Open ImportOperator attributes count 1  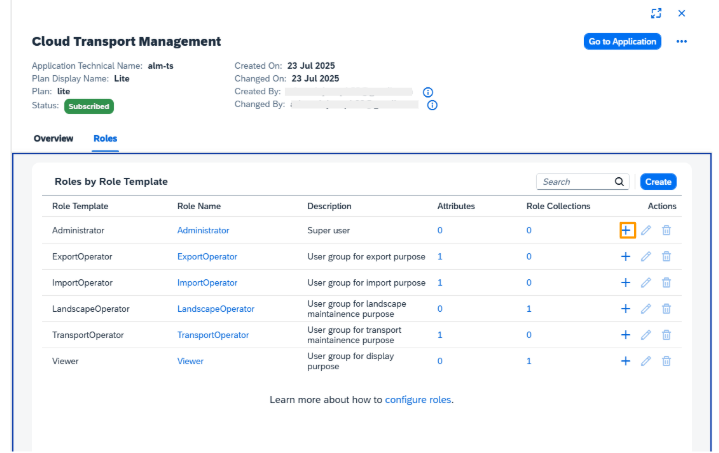pos(440,282)
